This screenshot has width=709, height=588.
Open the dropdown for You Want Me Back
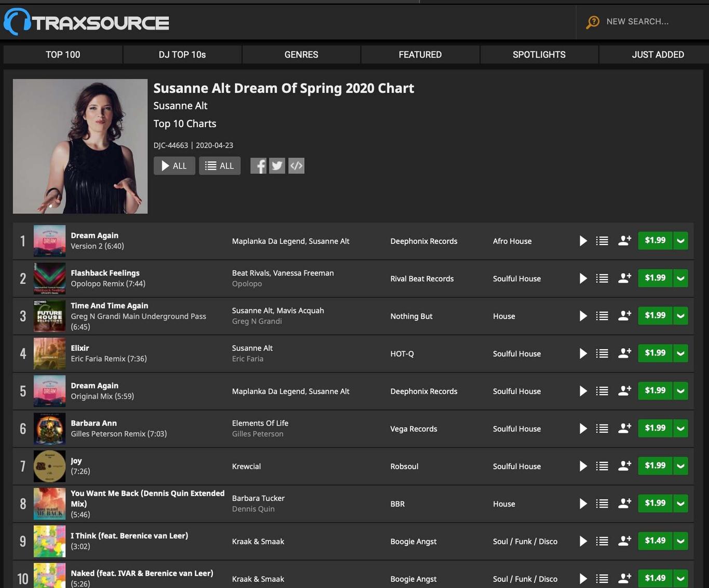pos(680,503)
